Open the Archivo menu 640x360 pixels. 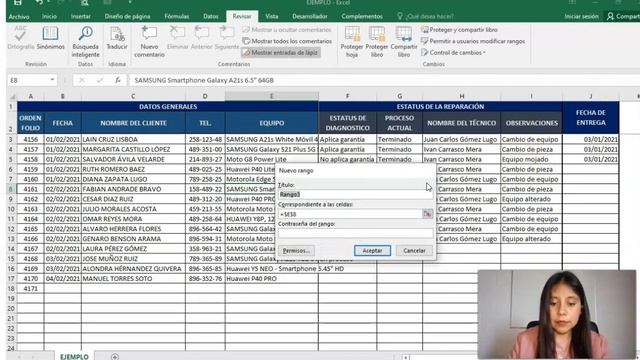(19, 16)
